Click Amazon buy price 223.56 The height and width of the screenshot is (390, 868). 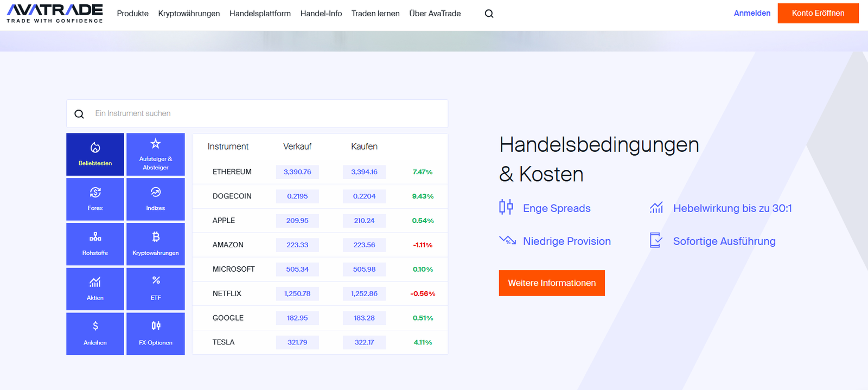click(x=364, y=245)
